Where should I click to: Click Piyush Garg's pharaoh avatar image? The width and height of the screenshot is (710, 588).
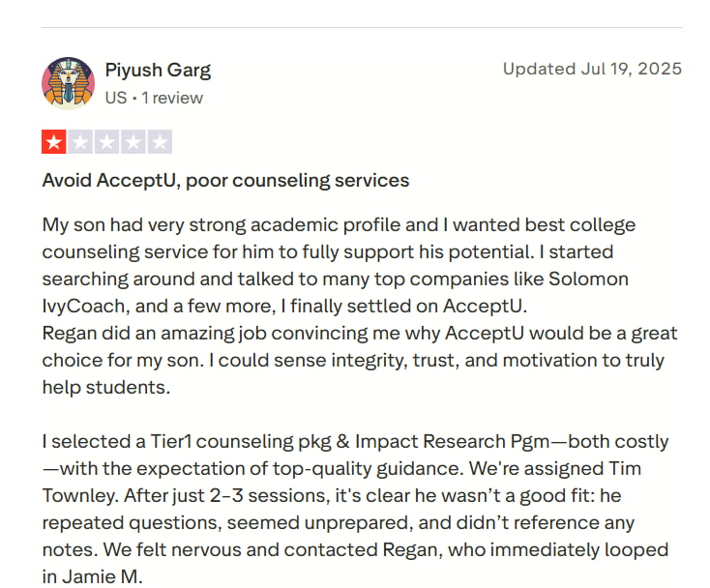(68, 82)
